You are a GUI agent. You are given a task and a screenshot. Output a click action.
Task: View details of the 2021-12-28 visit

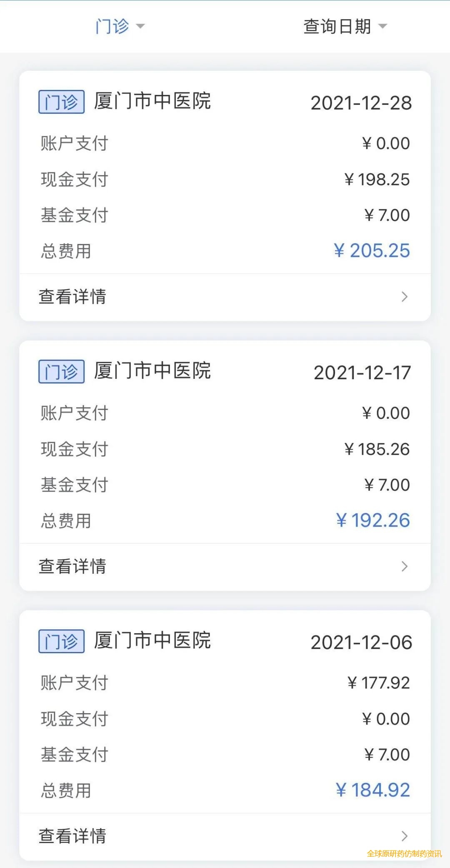click(72, 297)
